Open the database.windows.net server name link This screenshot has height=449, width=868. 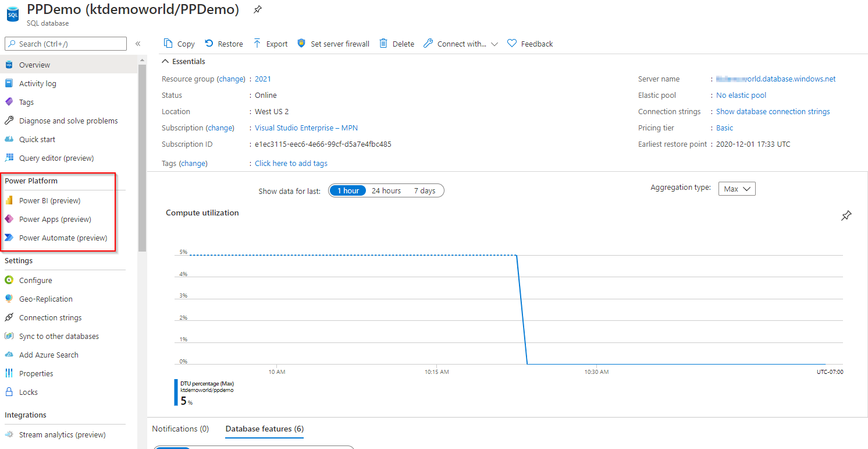776,79
